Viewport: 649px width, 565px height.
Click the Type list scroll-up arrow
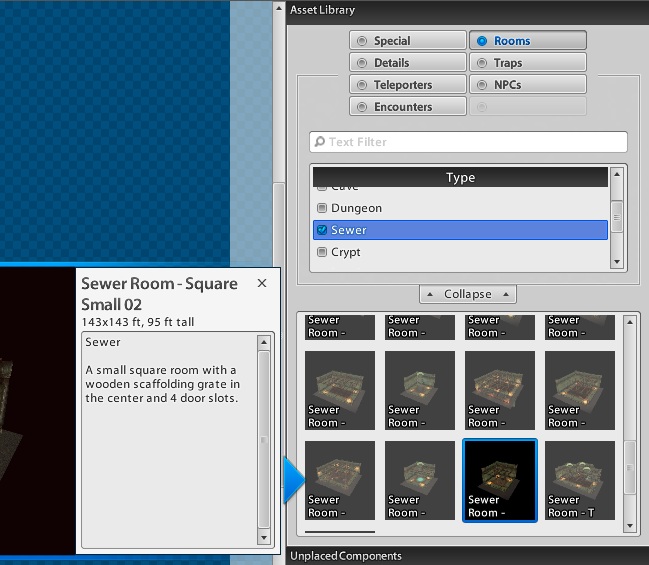[x=617, y=174]
